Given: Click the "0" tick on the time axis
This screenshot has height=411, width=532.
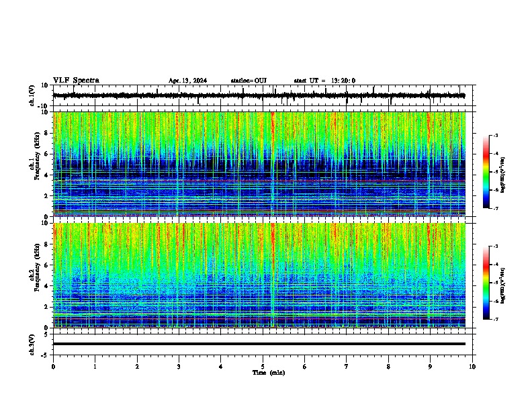Looking at the screenshot, I should 53,367.
